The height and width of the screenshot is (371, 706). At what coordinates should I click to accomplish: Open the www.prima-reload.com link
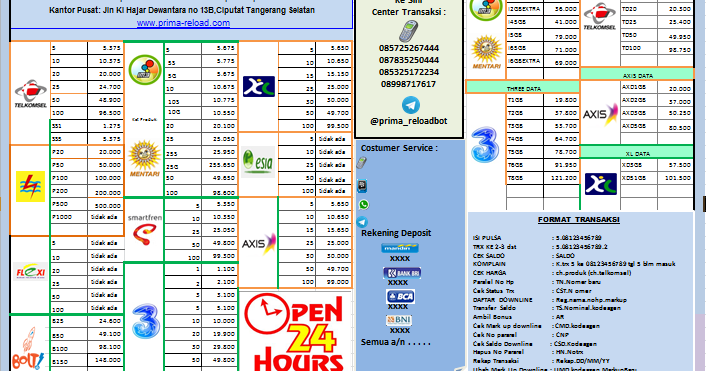tap(183, 23)
